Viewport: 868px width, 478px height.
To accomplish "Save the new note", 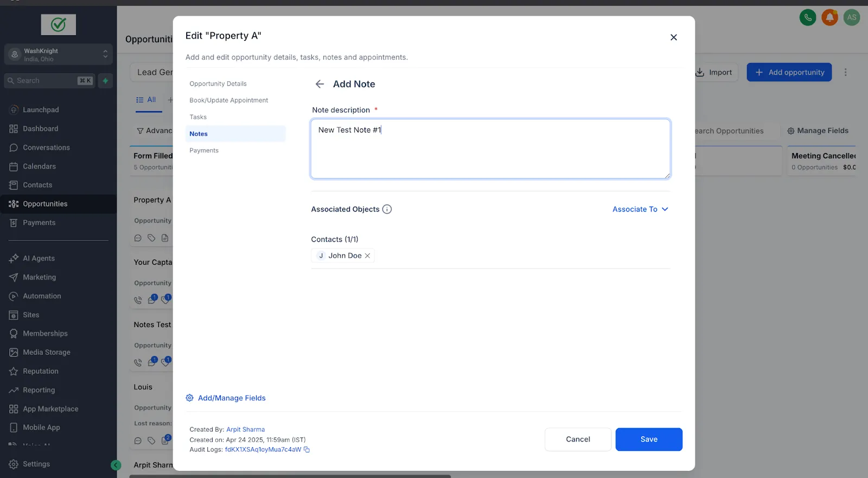I will [649, 439].
